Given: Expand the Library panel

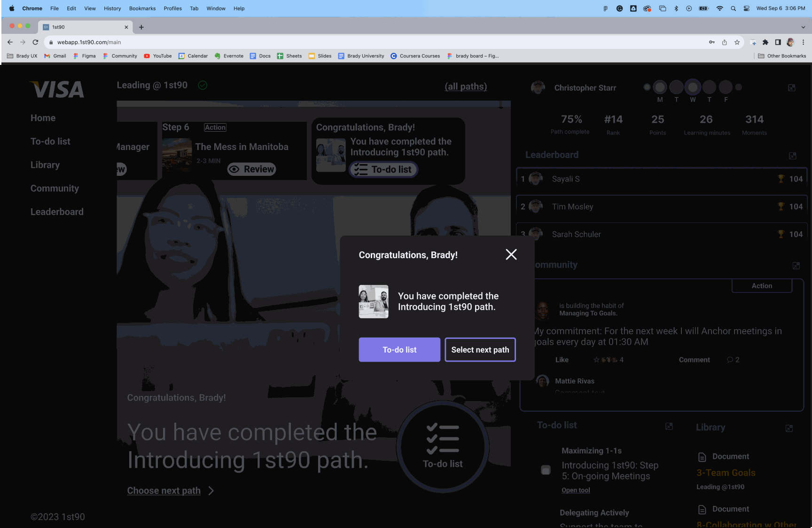Looking at the screenshot, I should click(x=789, y=428).
